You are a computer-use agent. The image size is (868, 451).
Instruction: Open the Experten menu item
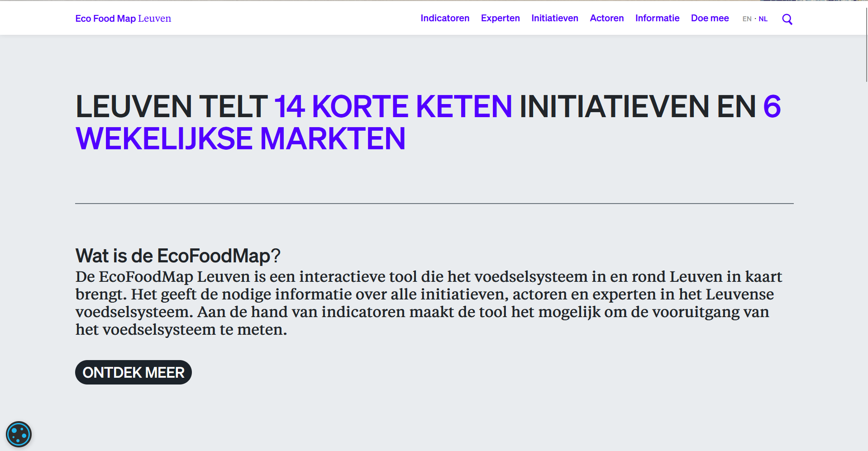click(500, 18)
